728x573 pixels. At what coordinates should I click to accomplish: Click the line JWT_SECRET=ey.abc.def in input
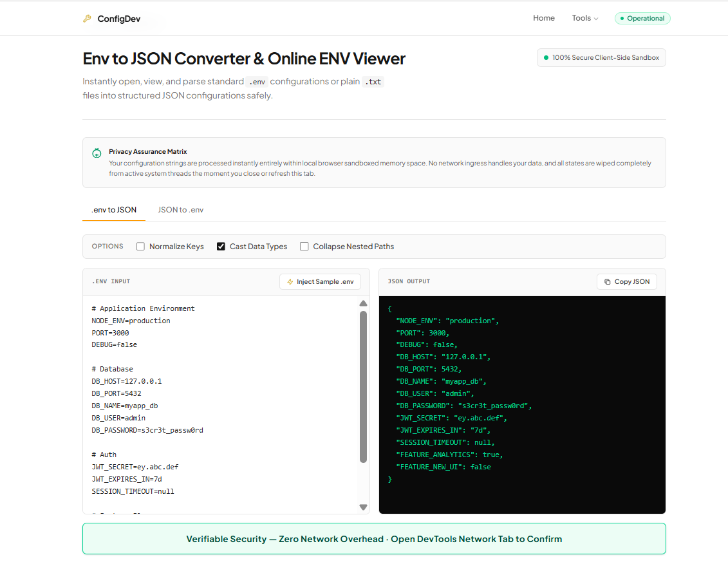(135, 467)
